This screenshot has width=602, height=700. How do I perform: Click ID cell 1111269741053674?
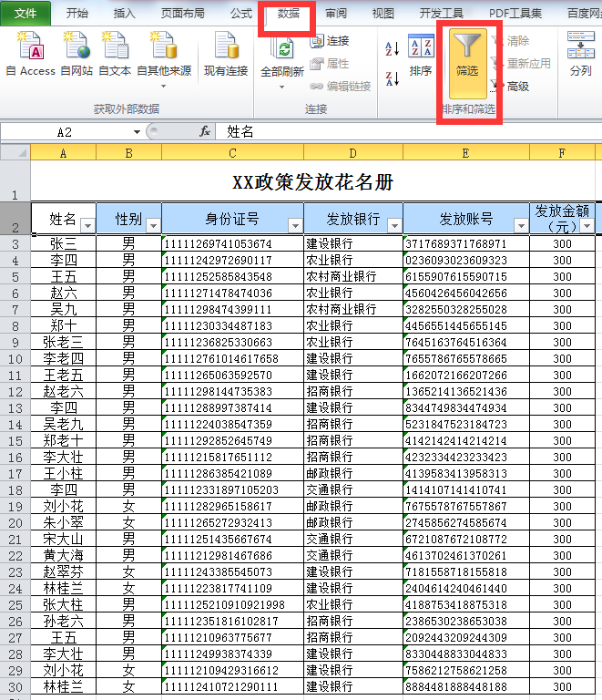(x=232, y=243)
